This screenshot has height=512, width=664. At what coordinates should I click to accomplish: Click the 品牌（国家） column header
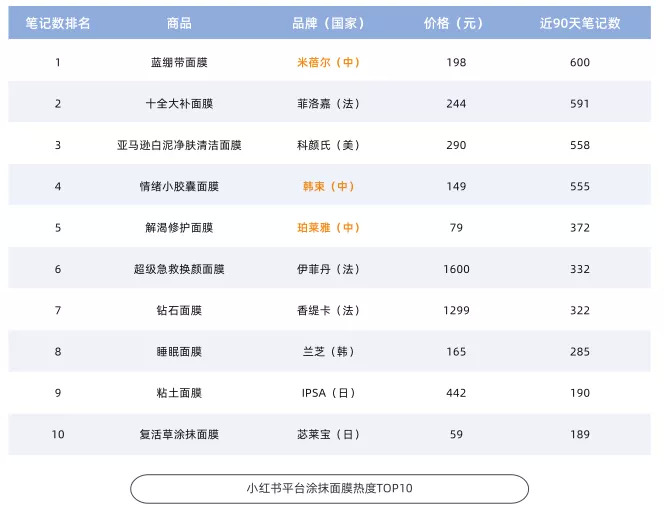[x=328, y=23]
